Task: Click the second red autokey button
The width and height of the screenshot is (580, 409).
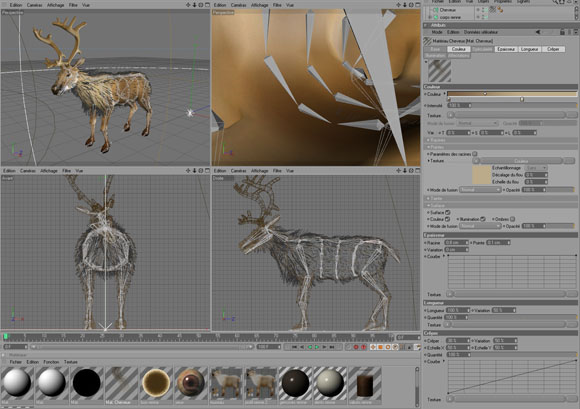Action: point(364,347)
